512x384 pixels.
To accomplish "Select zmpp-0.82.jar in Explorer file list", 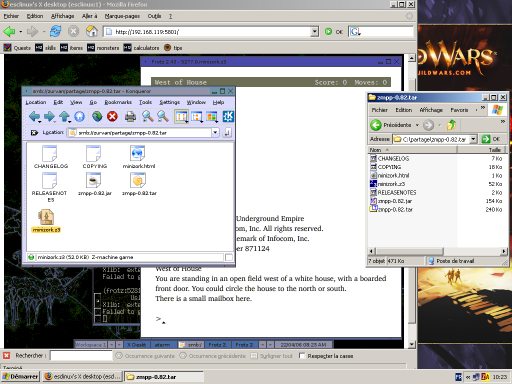I will click(391, 201).
